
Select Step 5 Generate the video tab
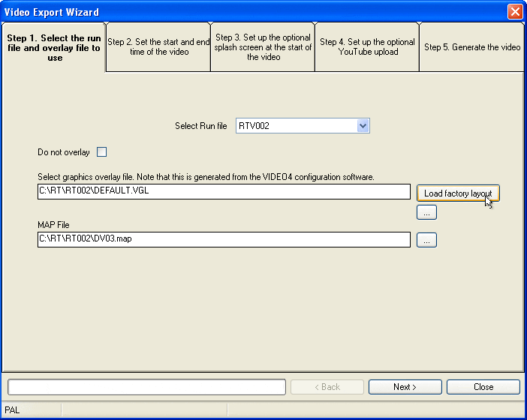coord(471,47)
